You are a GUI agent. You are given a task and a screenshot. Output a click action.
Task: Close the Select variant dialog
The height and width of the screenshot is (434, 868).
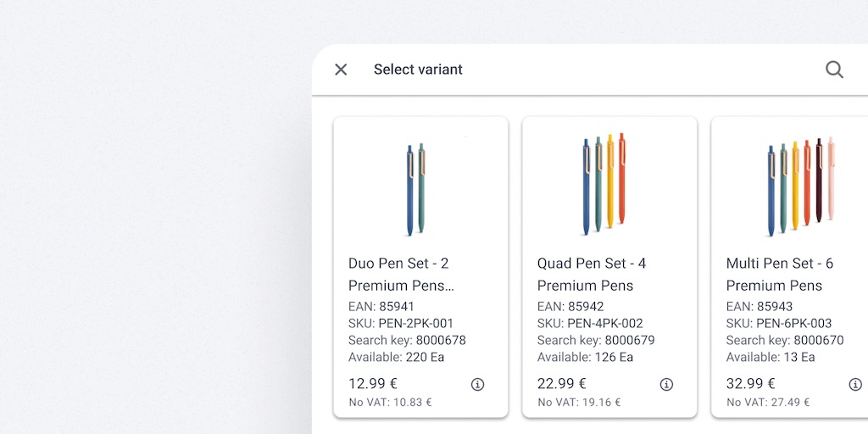tap(341, 70)
